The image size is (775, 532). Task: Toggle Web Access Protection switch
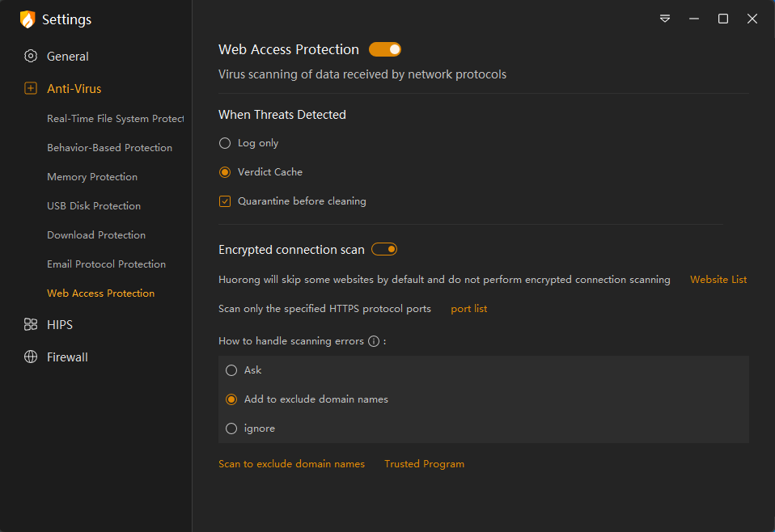point(385,50)
